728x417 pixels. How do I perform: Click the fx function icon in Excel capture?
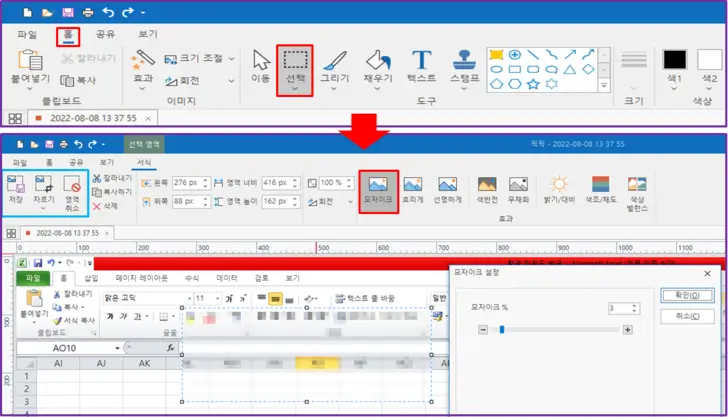(170, 347)
